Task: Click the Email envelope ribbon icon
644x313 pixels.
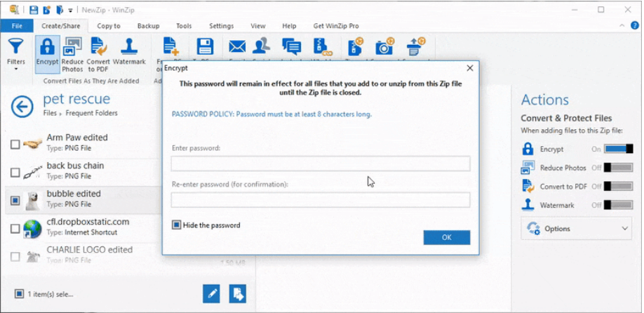Action: (x=237, y=46)
